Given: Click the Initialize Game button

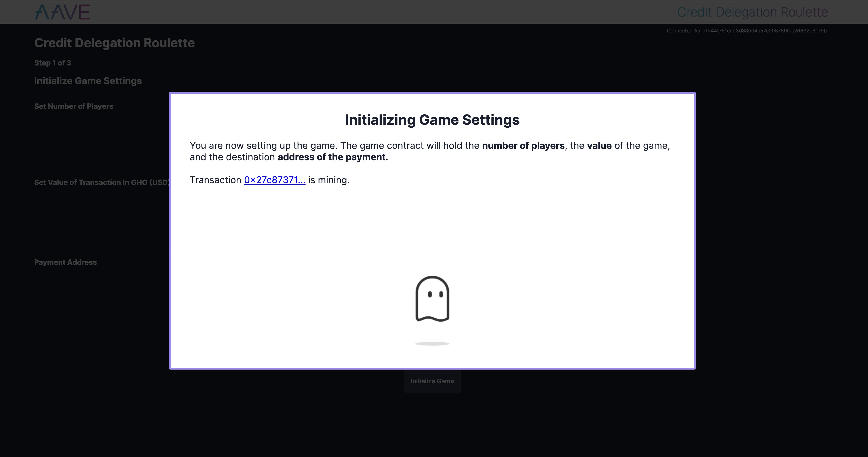Looking at the screenshot, I should point(432,381).
